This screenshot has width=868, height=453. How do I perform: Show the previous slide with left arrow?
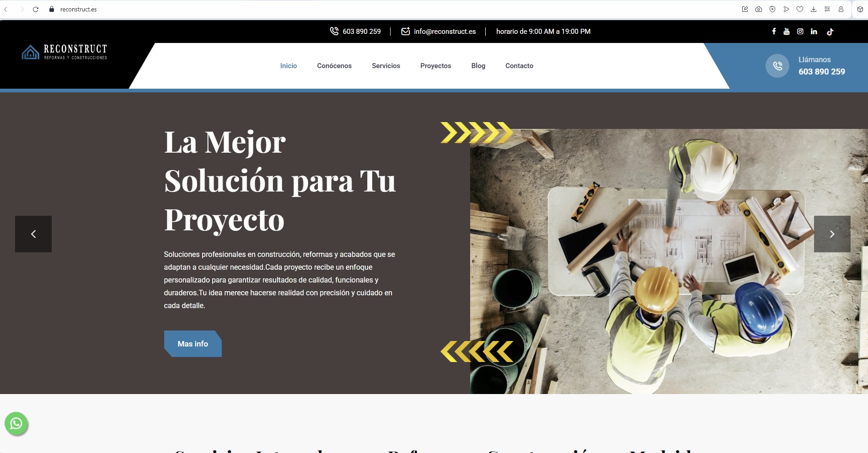pos(33,234)
